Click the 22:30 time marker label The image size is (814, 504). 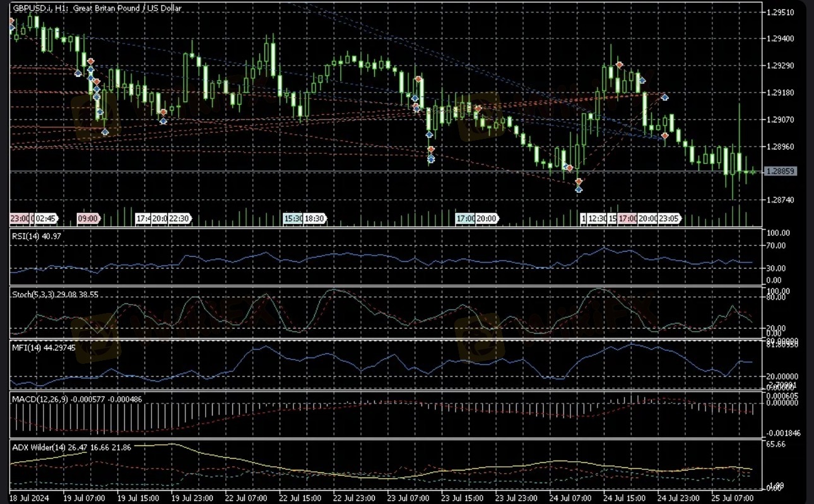pos(179,218)
